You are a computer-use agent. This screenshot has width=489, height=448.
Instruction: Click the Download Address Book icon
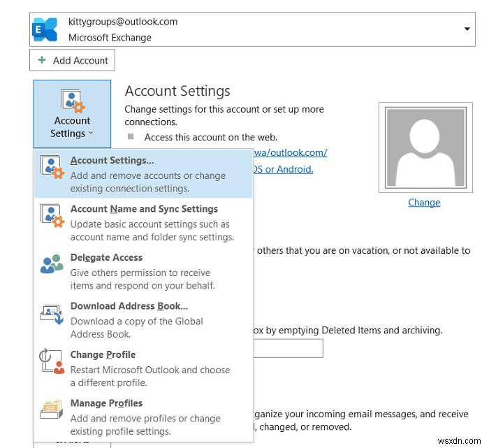pyautogui.click(x=52, y=314)
